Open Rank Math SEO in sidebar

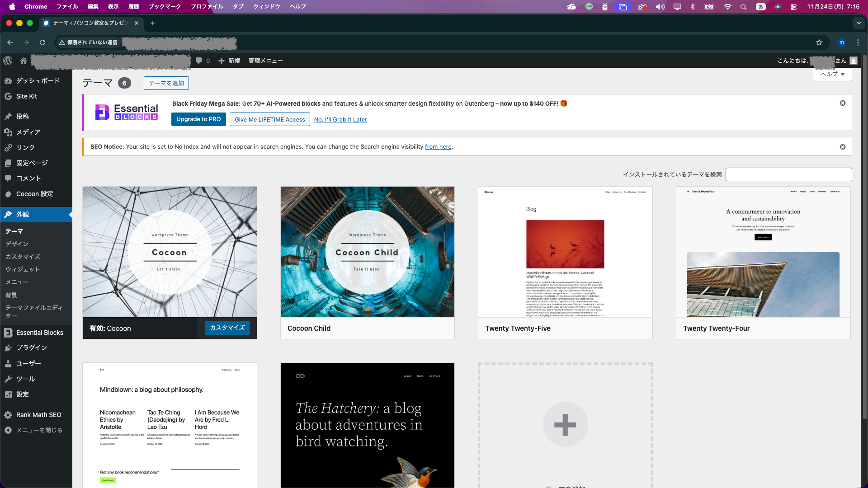point(38,415)
